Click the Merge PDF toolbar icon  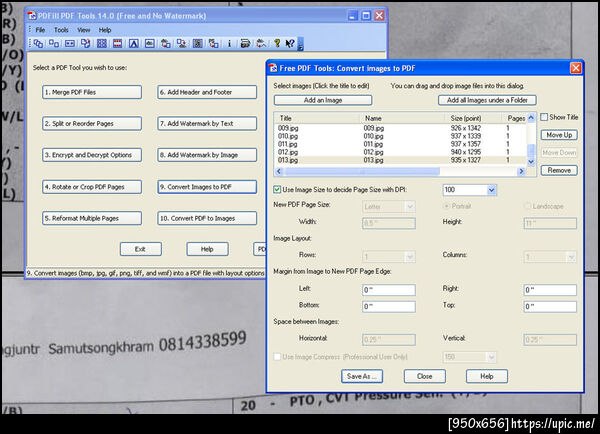pos(39,44)
